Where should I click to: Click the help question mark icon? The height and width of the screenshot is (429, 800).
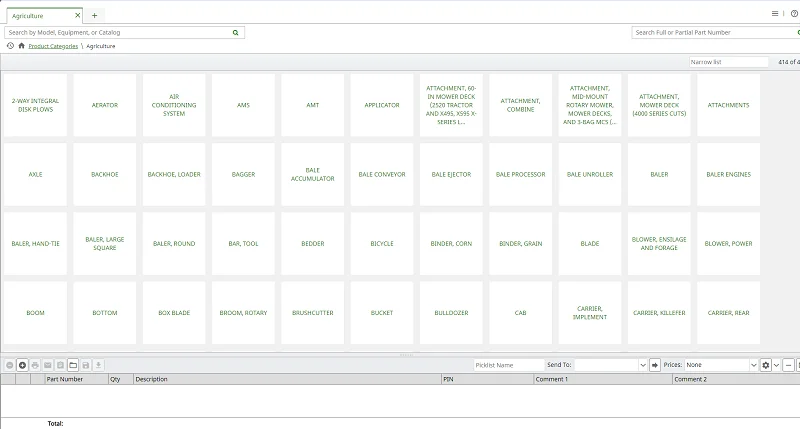(x=794, y=14)
